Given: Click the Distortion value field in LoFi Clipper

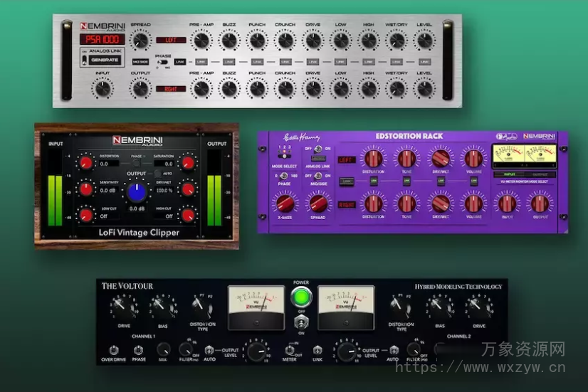Looking at the screenshot, I should tap(109, 164).
